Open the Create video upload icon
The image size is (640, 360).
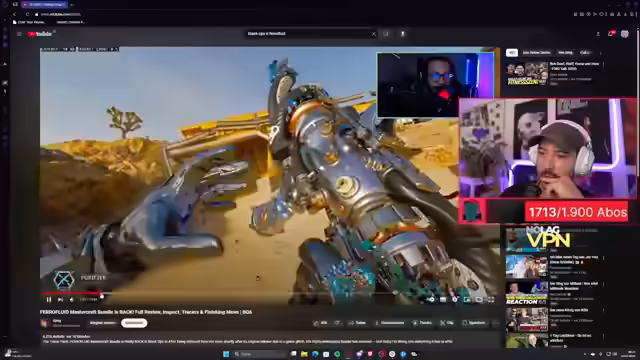point(598,34)
